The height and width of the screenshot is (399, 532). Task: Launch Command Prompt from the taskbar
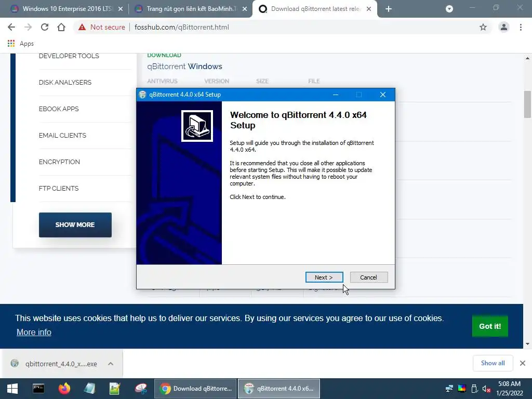(x=38, y=389)
